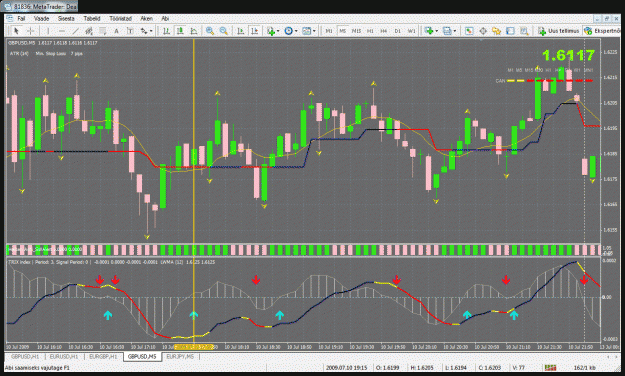Activate the crosshair tool
Screen dimensions: 625x376
pos(30,31)
